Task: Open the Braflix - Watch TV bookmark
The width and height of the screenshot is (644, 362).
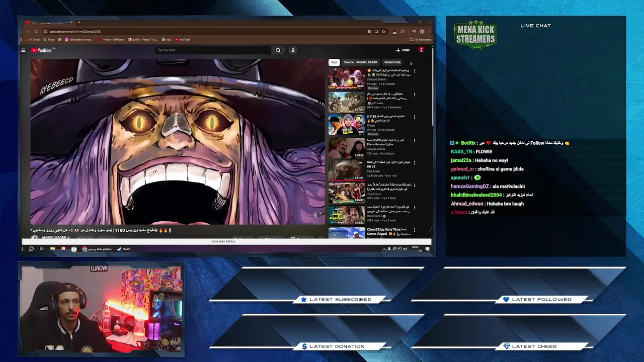Action: click(143, 39)
